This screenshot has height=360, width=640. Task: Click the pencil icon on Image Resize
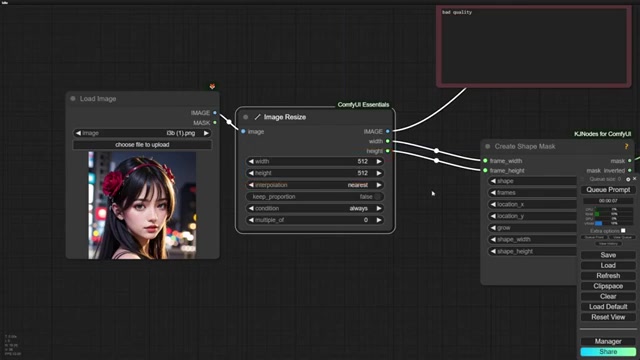coord(257,117)
